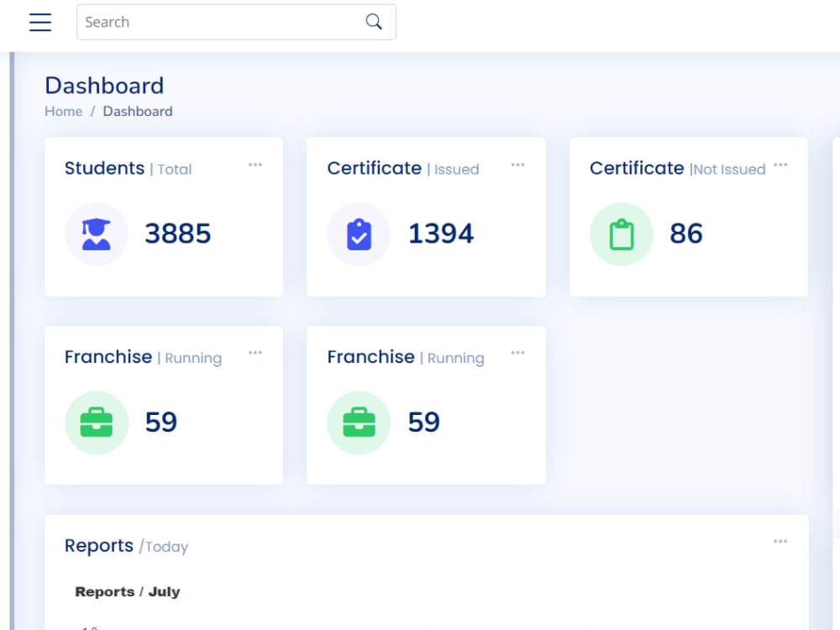Viewport: 840px width, 630px height.
Task: Click the Reports card title
Action: point(99,545)
